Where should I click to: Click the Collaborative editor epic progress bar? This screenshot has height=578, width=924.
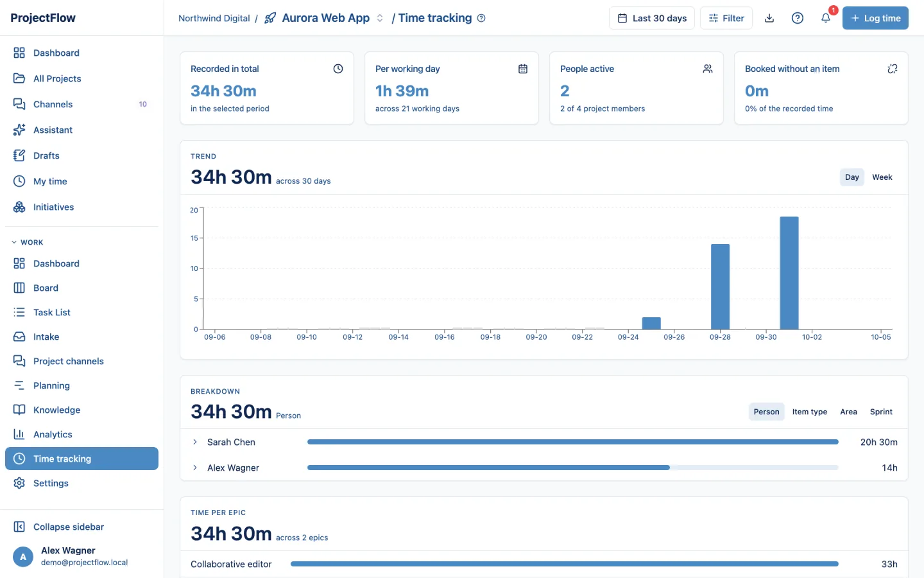click(565, 564)
